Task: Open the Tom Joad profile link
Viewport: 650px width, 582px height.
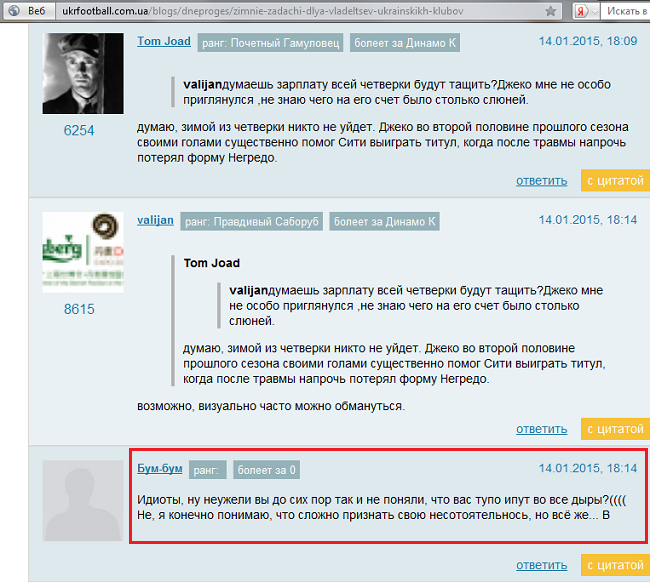Action: [x=164, y=41]
